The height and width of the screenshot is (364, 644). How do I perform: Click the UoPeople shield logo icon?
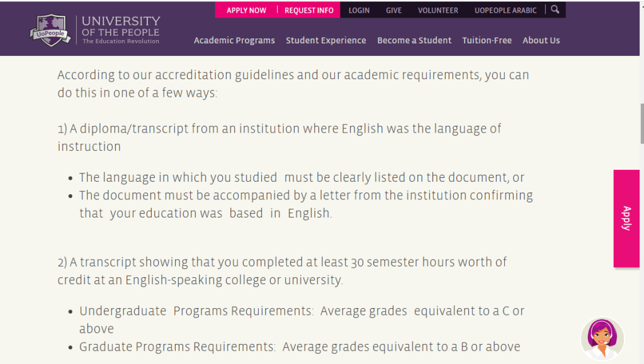pos(50,30)
